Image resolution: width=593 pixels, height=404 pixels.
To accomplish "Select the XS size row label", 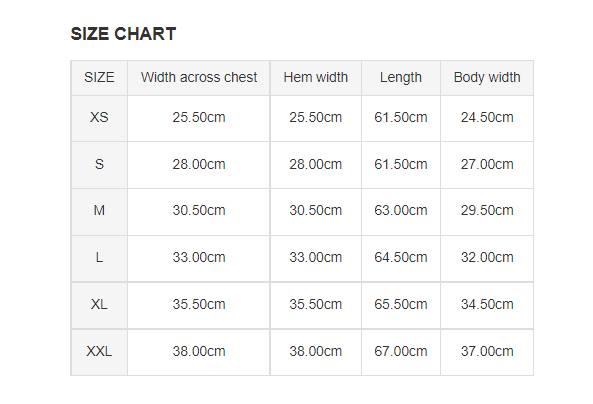I will 99,118.
